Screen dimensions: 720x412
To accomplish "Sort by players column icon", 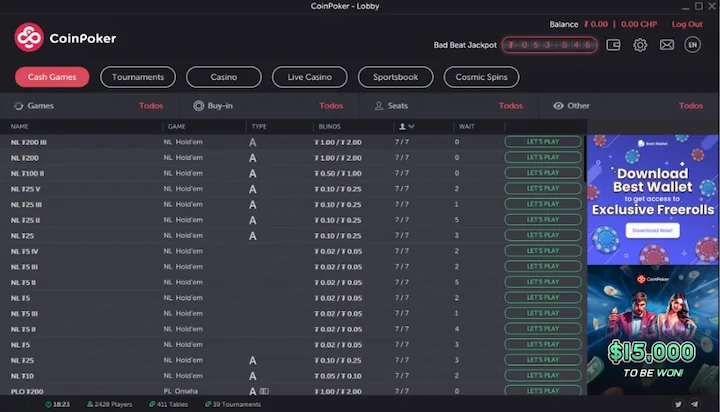I will (406, 126).
